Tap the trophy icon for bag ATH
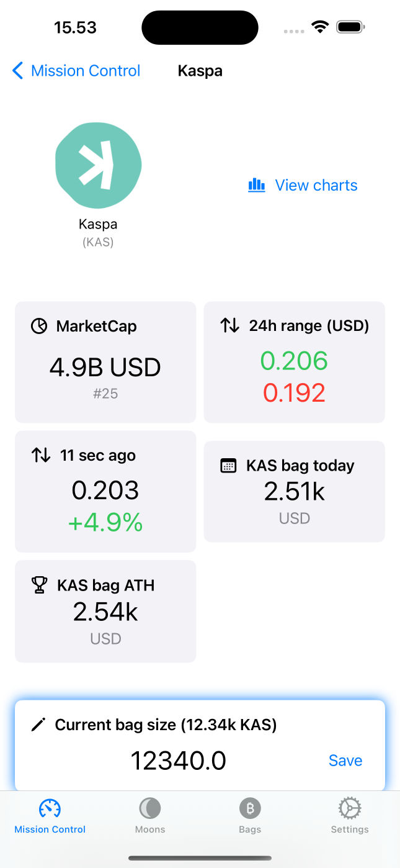Image resolution: width=400 pixels, height=868 pixels. pos(39,585)
